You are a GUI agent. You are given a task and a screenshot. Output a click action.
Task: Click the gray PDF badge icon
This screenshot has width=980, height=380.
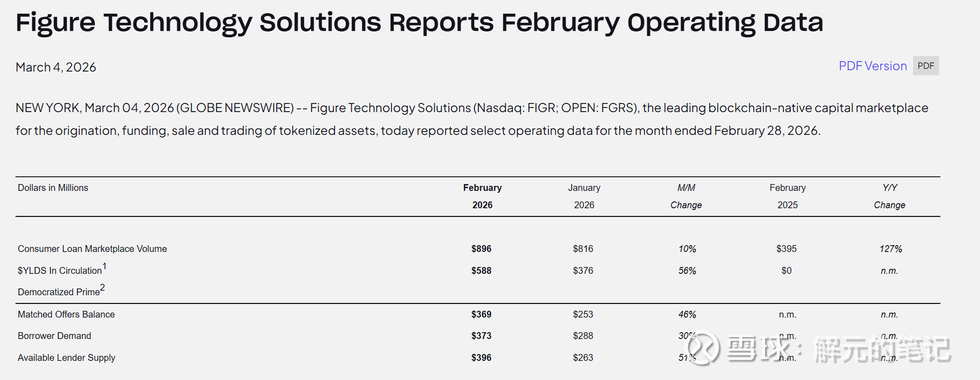[x=925, y=66]
